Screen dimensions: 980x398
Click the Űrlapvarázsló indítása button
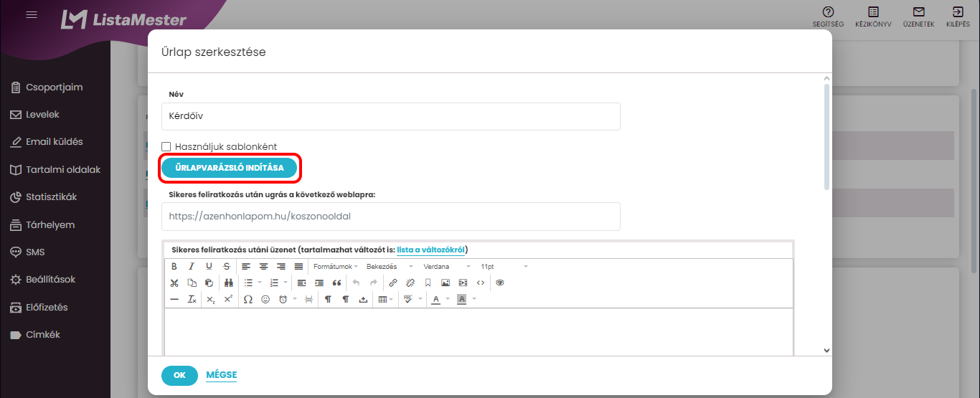coord(230,168)
